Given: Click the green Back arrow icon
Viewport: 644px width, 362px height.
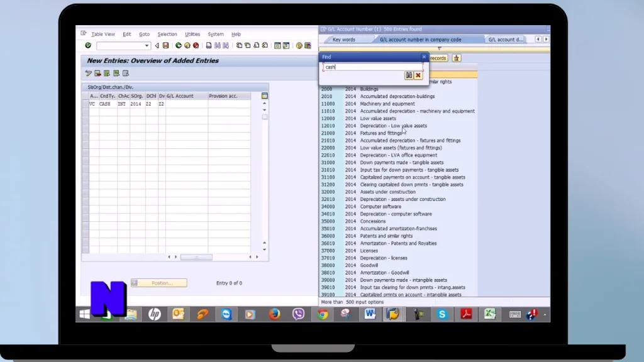Looking at the screenshot, I should pos(178,45).
